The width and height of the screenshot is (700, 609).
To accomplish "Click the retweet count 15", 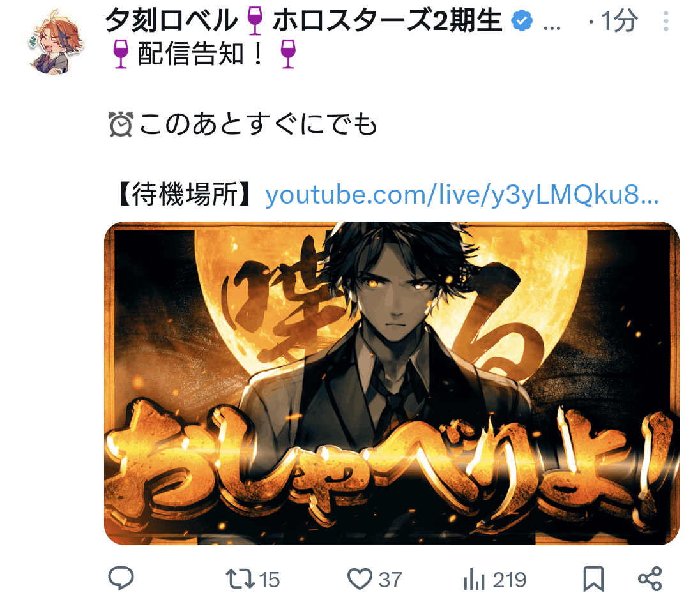I will (269, 580).
